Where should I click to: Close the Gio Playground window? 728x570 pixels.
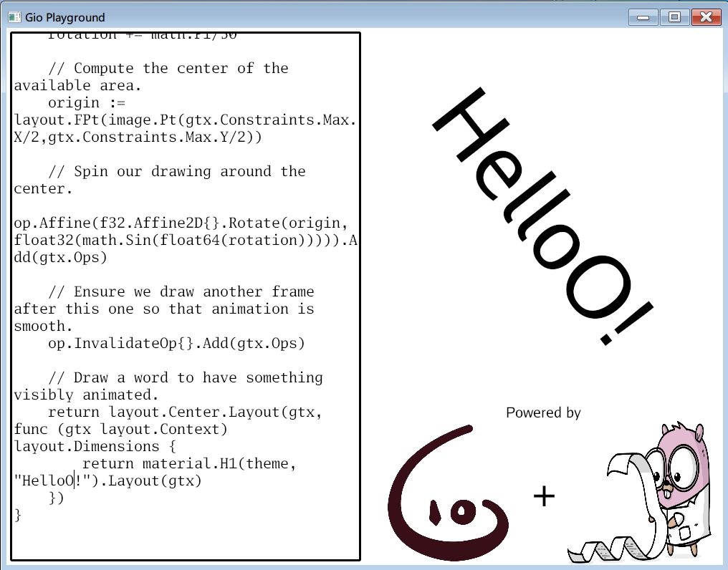tap(706, 17)
